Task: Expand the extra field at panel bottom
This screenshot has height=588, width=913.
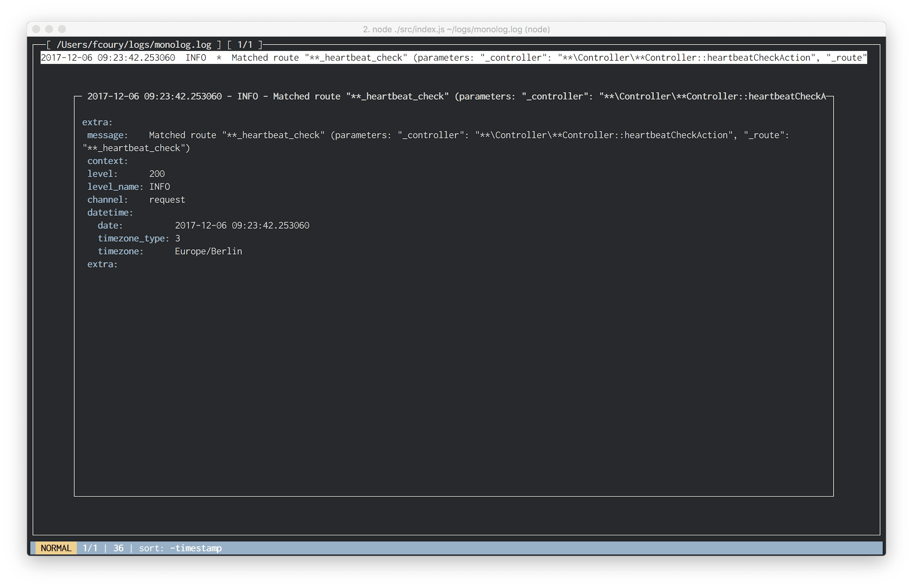Action: coord(102,264)
